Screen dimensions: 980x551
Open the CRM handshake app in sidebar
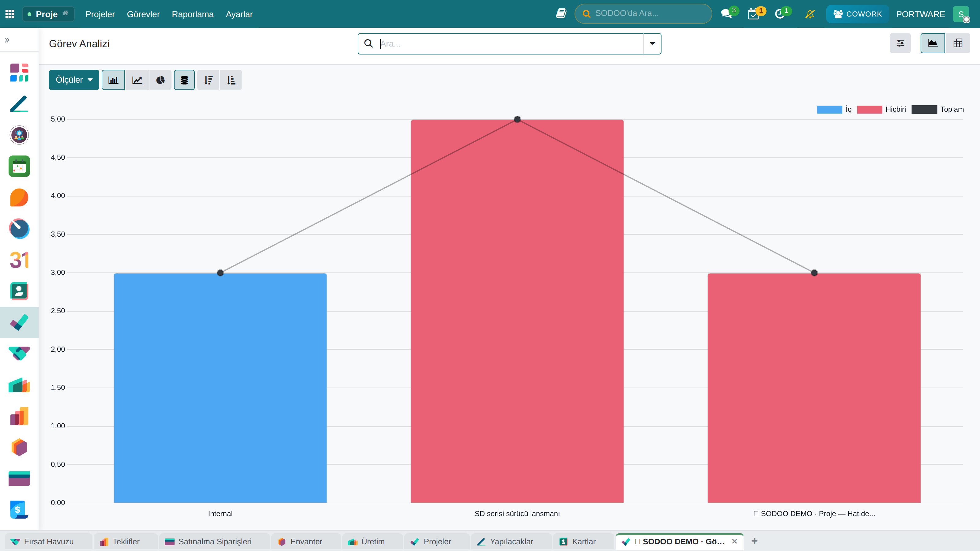point(19,354)
